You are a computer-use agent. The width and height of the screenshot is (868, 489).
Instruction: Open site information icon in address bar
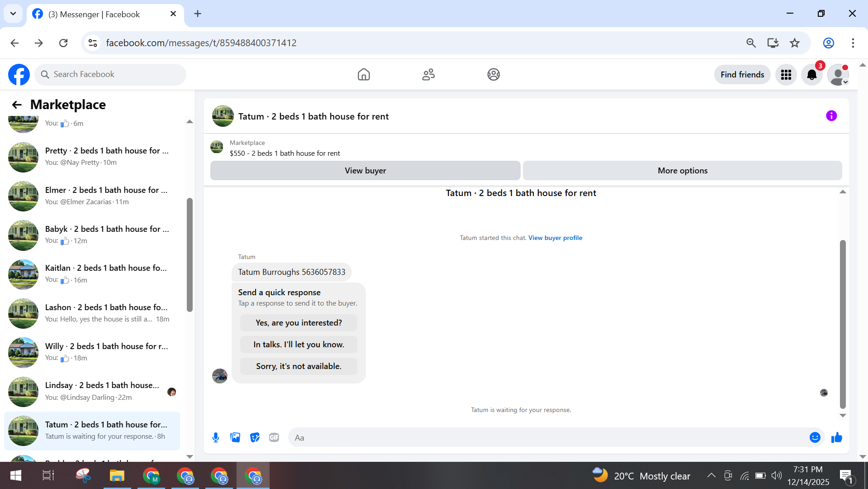tap(93, 43)
